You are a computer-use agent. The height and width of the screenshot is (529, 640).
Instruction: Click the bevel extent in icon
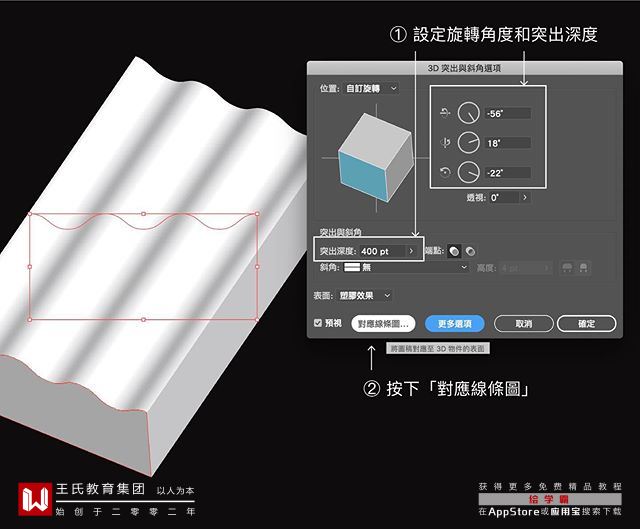tap(583, 268)
